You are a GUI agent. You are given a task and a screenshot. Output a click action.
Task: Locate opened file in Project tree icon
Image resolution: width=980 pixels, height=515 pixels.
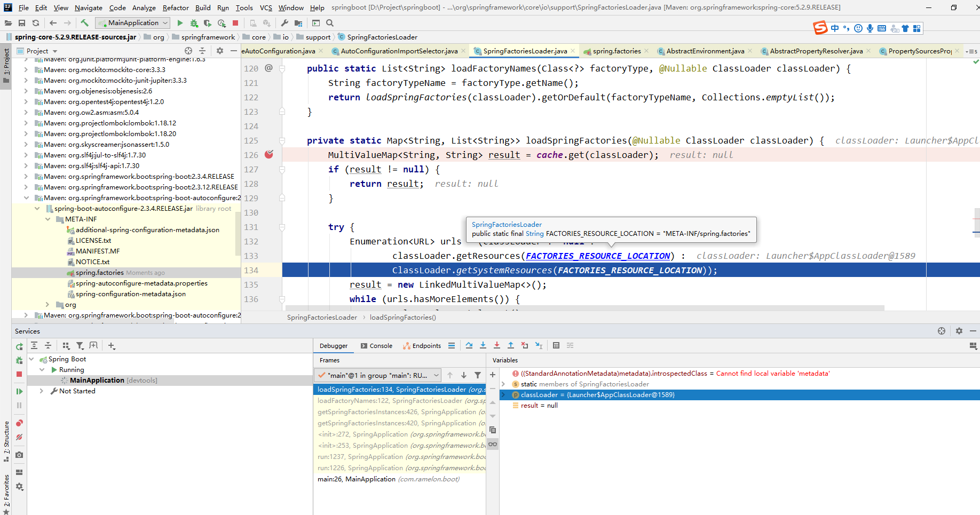pyautogui.click(x=188, y=51)
